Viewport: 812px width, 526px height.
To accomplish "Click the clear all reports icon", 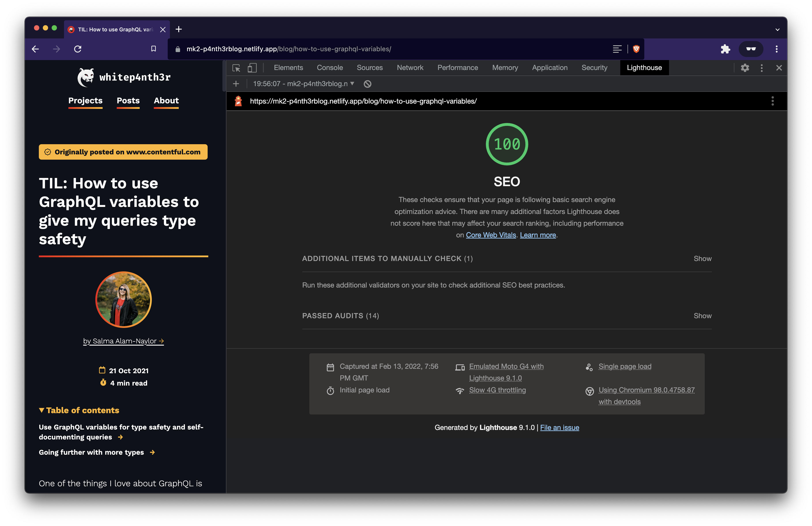I will point(367,84).
